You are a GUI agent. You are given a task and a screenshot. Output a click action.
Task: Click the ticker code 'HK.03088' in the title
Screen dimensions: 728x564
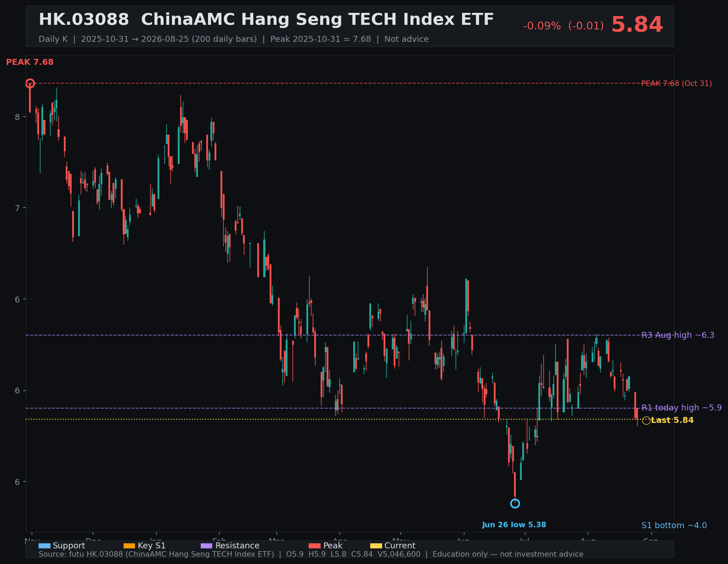pos(84,20)
